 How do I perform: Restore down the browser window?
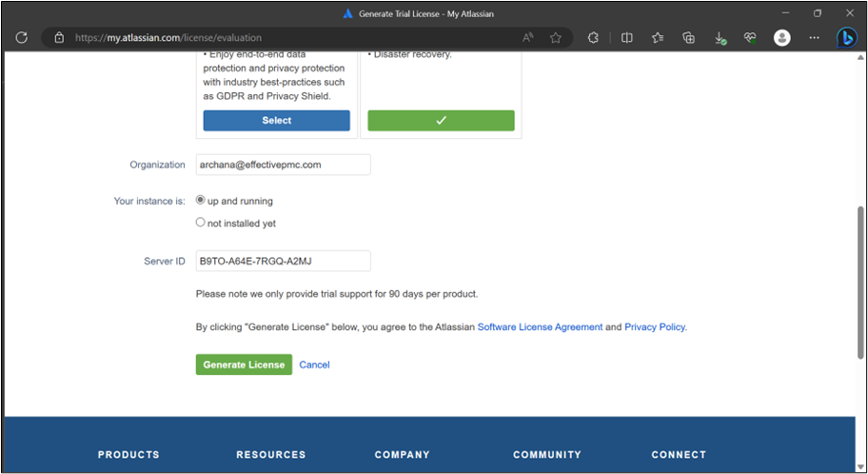click(x=817, y=12)
